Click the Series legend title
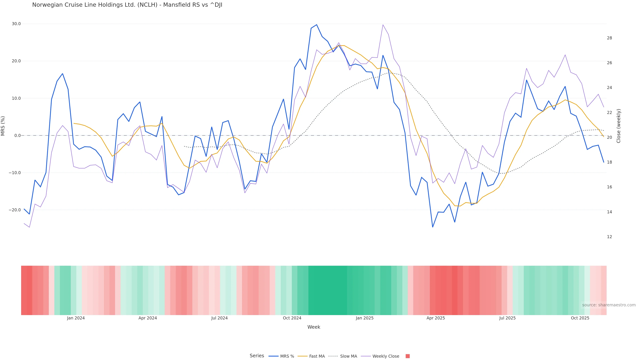This screenshot has height=362, width=644. 257,356
